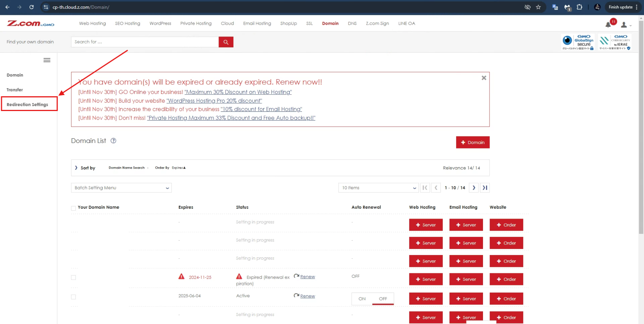Check the box for the 2025-06-04 domain
644x324 pixels.
click(x=73, y=297)
